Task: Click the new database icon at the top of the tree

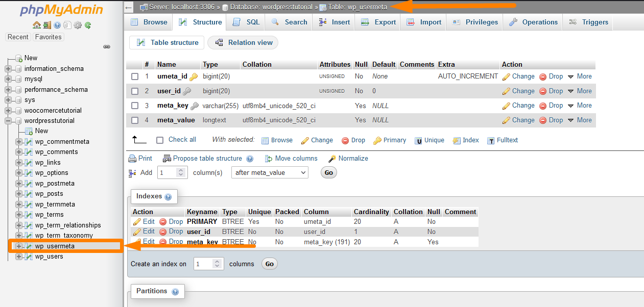Action: click(x=19, y=58)
